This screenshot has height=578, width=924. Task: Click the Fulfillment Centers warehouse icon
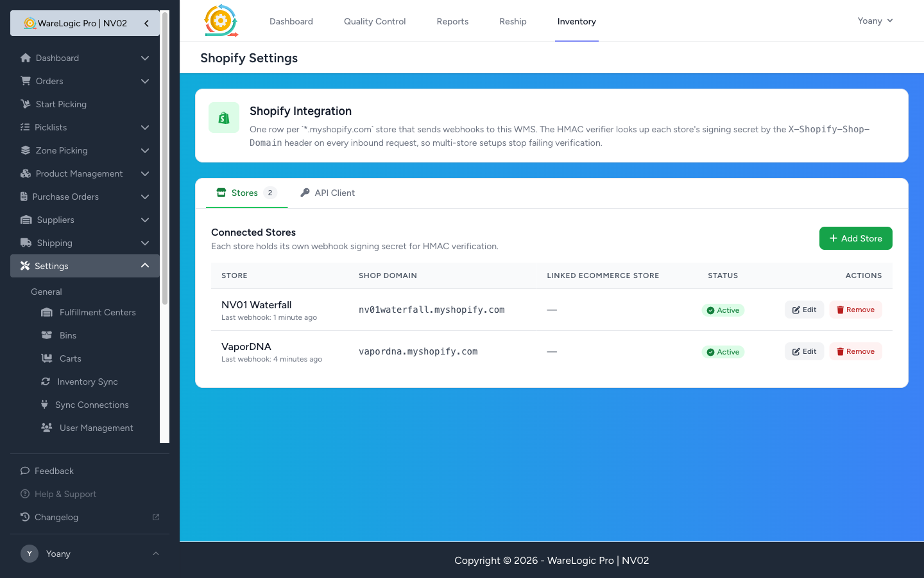(47, 312)
